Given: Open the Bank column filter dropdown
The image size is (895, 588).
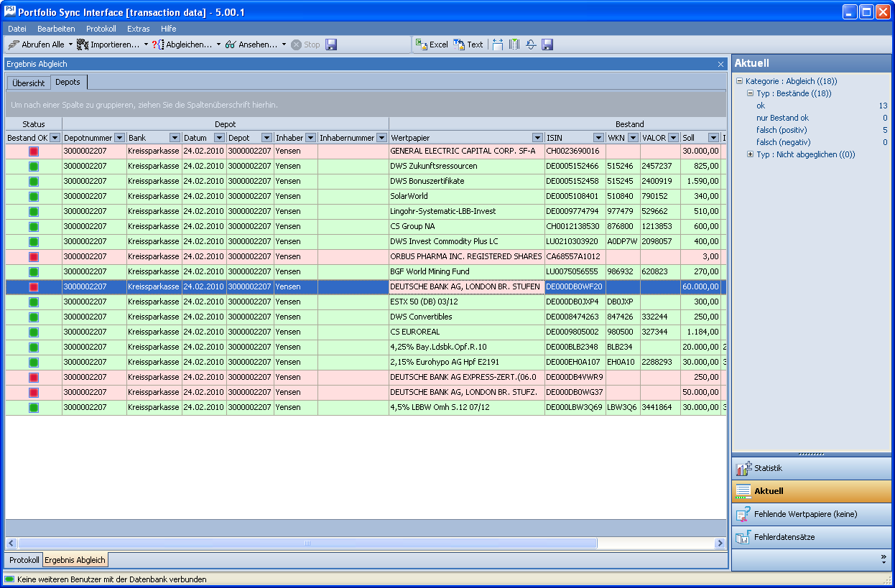Looking at the screenshot, I should 175,138.
